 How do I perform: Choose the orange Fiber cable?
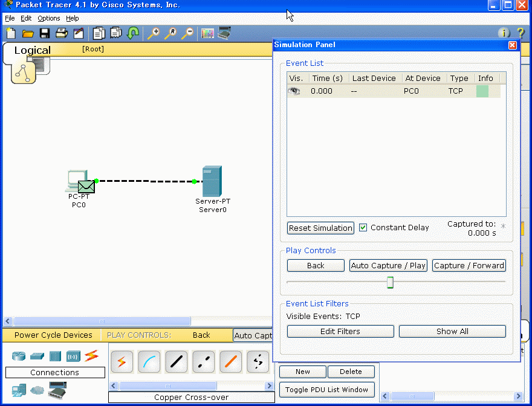231,361
